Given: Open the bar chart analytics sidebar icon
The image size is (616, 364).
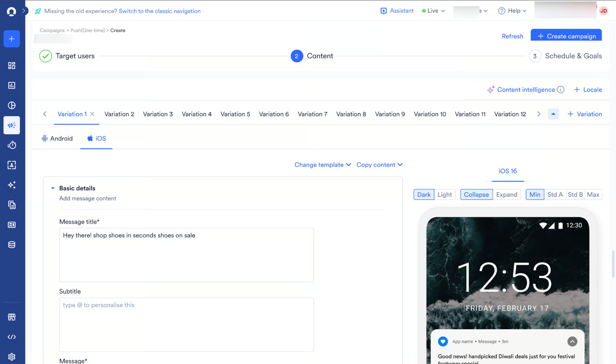Looking at the screenshot, I should click(12, 85).
